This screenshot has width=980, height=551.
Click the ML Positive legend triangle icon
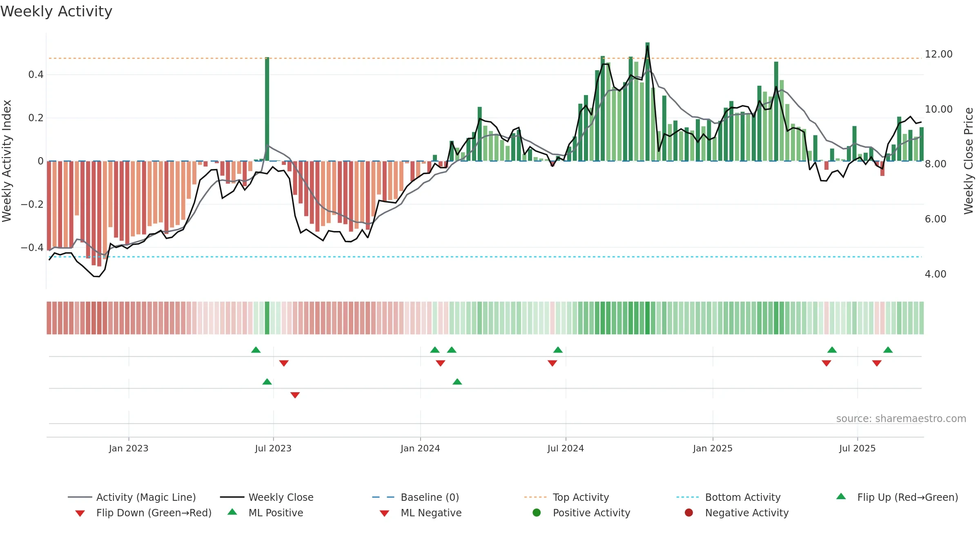(x=232, y=512)
